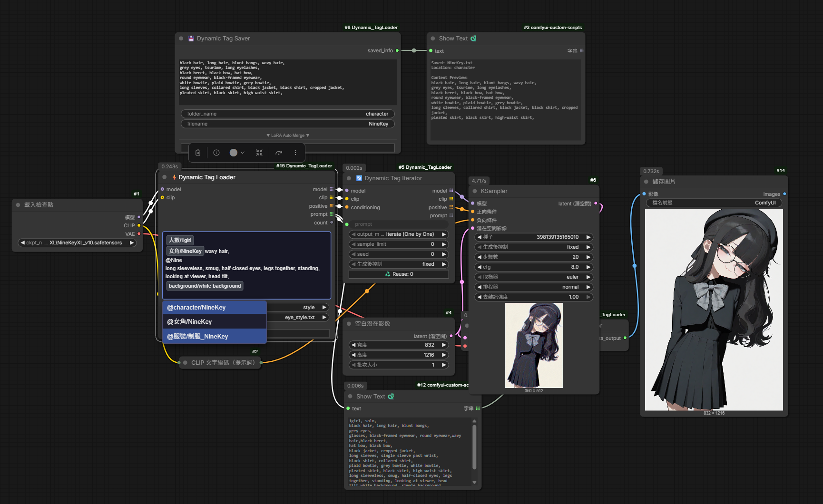The width and height of the screenshot is (823, 504).
Task: Delete selected node with trash icon
Action: click(198, 153)
